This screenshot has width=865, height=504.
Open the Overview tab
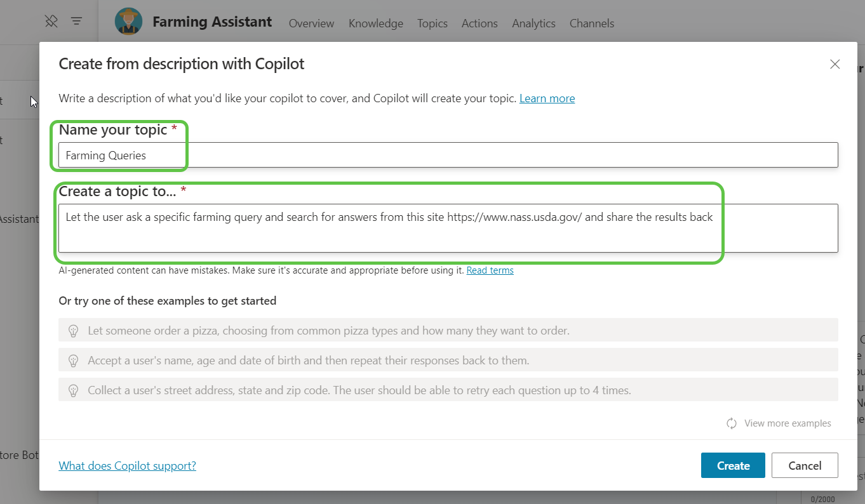pos(311,23)
